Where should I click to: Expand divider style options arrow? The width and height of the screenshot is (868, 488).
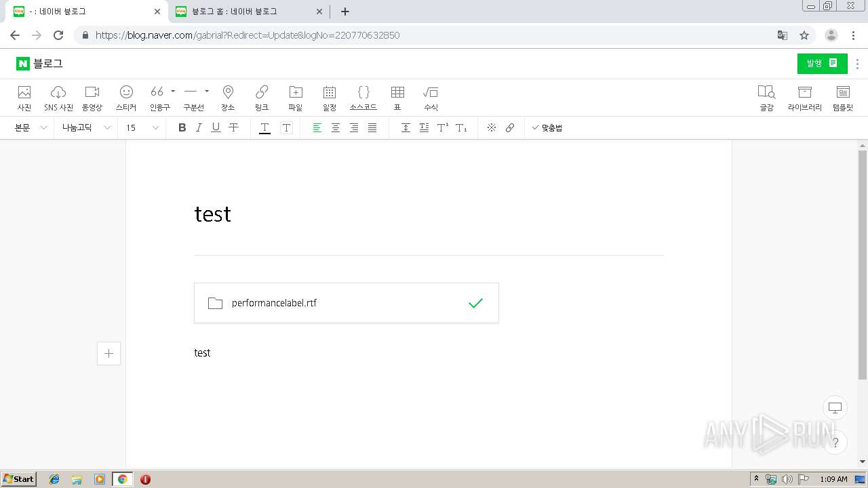(207, 91)
